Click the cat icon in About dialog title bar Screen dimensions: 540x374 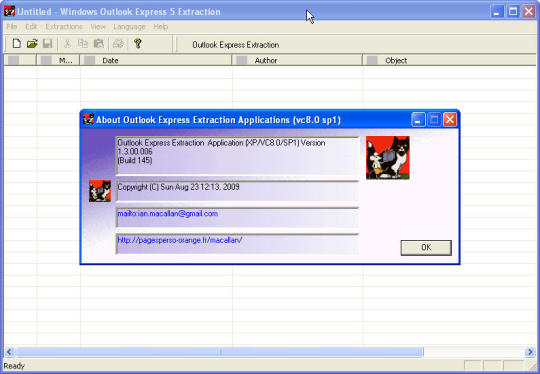click(x=89, y=120)
